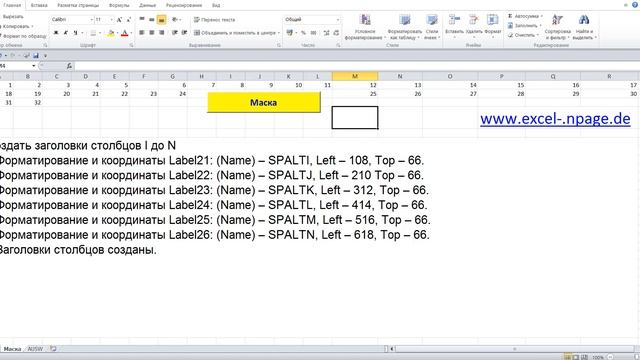
Task: Toggle 'Перенос текста' wrap text
Action: point(214,20)
